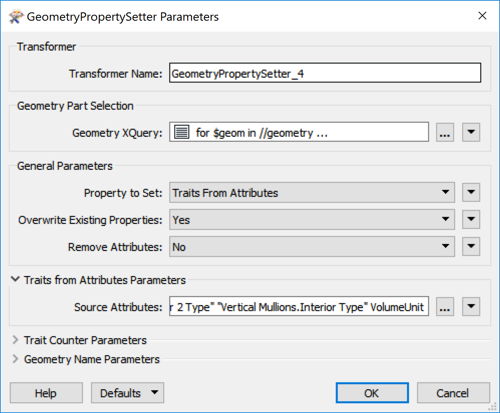The width and height of the screenshot is (500, 413).
Task: Open the Remove Attributes dropdown
Action: pos(312,247)
